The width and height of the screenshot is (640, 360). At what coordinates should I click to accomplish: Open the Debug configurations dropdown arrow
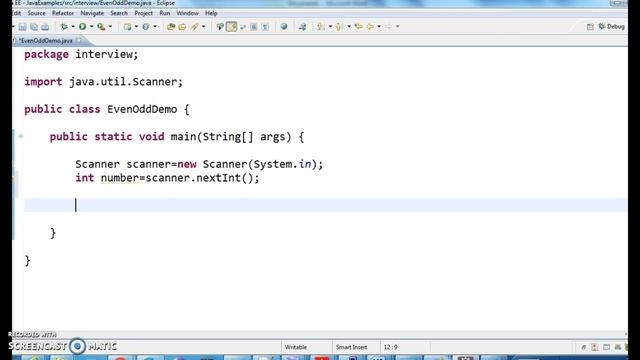73,27
